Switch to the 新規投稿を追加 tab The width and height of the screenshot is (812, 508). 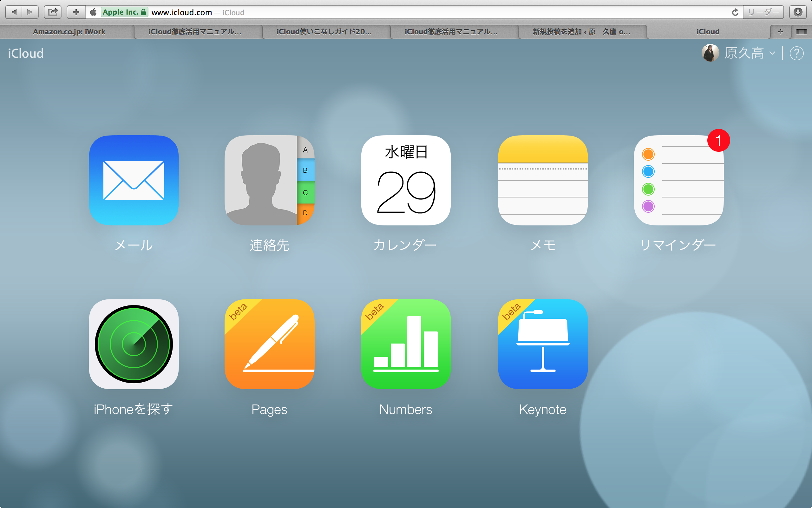581,31
